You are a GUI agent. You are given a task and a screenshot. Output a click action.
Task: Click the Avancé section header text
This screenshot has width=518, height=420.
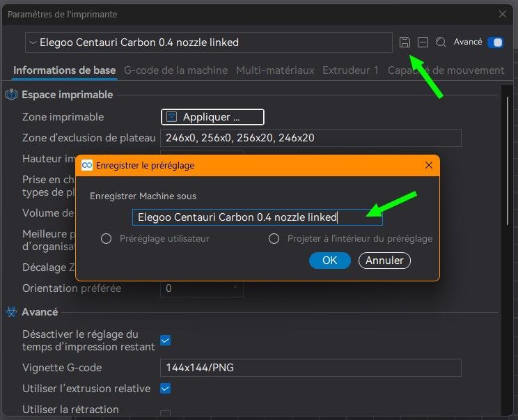(x=40, y=311)
